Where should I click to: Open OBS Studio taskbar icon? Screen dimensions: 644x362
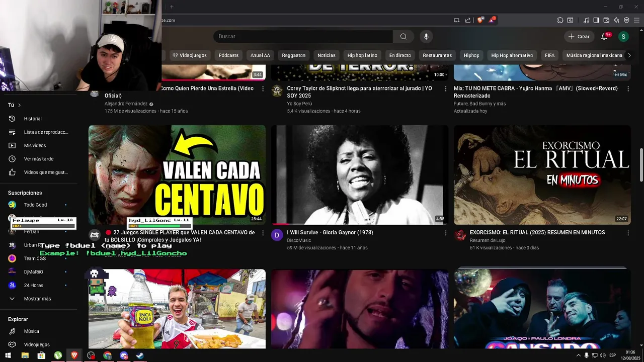(x=91, y=355)
